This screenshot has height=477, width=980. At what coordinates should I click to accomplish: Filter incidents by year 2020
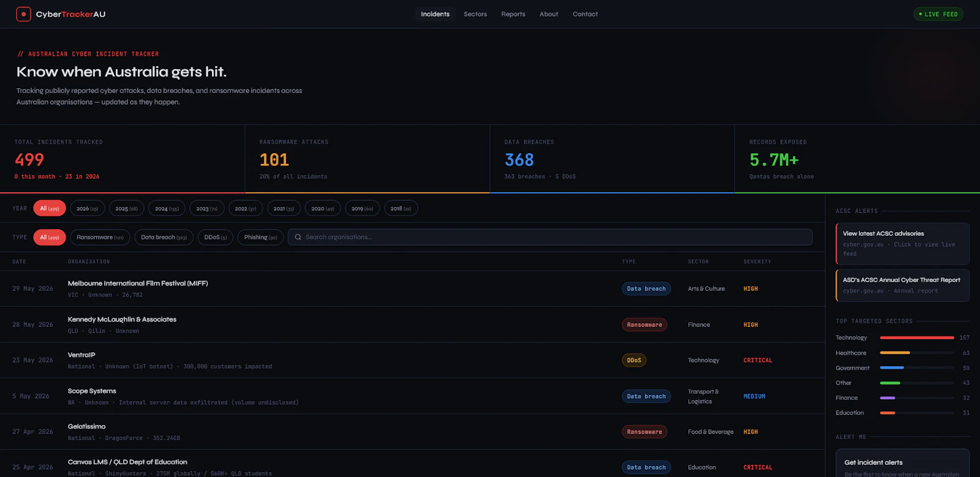(323, 209)
